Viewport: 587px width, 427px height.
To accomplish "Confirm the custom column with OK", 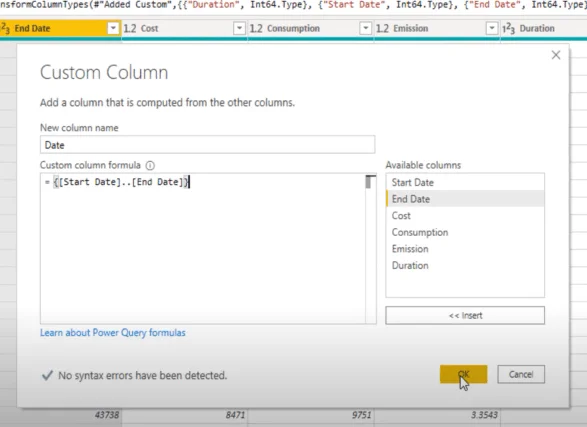I will 463,374.
